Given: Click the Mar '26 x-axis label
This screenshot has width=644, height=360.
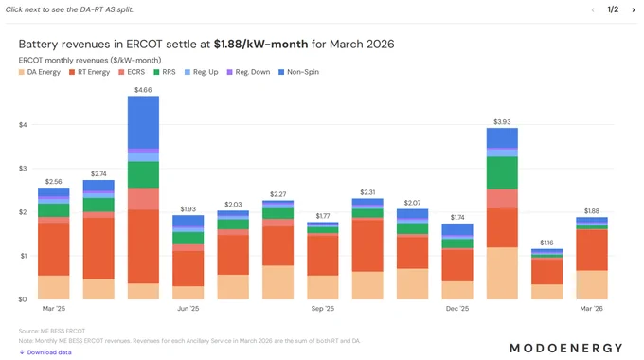Looking at the screenshot, I should pyautogui.click(x=591, y=308).
